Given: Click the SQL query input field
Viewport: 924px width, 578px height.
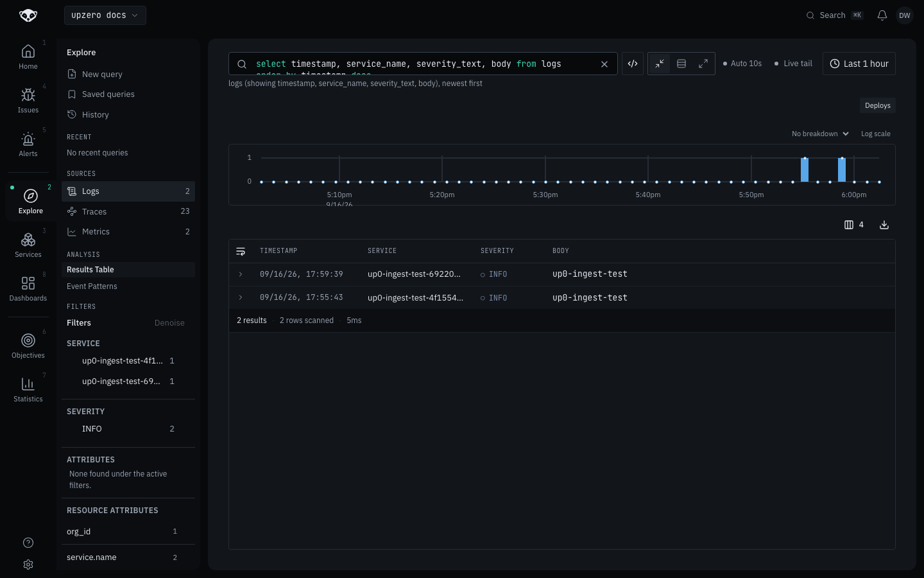Looking at the screenshot, I should tap(424, 64).
